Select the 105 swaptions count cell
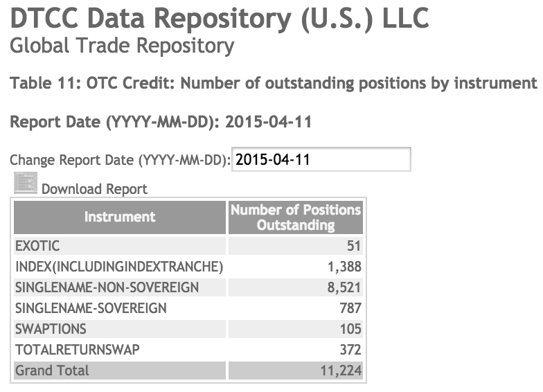The image size is (543, 392). pos(295,329)
